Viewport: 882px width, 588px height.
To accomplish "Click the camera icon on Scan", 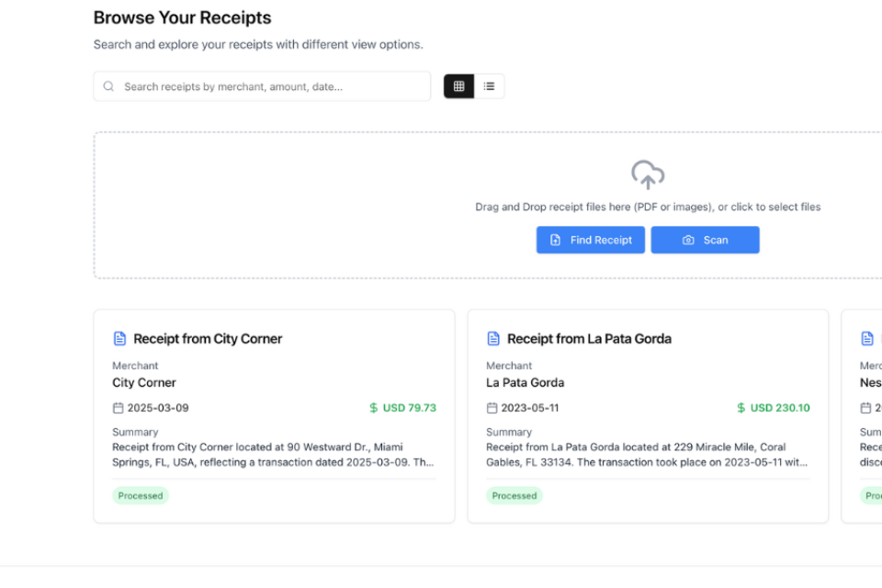I will coord(688,240).
